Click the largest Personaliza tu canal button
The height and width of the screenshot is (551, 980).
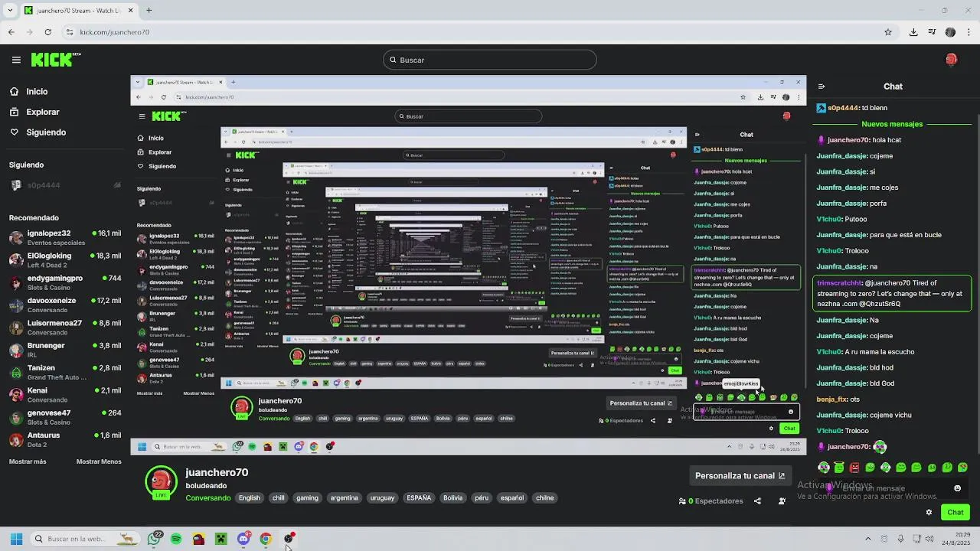click(x=740, y=476)
